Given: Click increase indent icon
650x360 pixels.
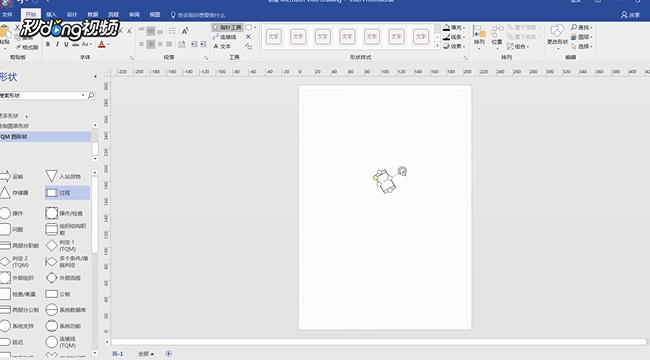Looking at the screenshot, I should (x=203, y=44).
